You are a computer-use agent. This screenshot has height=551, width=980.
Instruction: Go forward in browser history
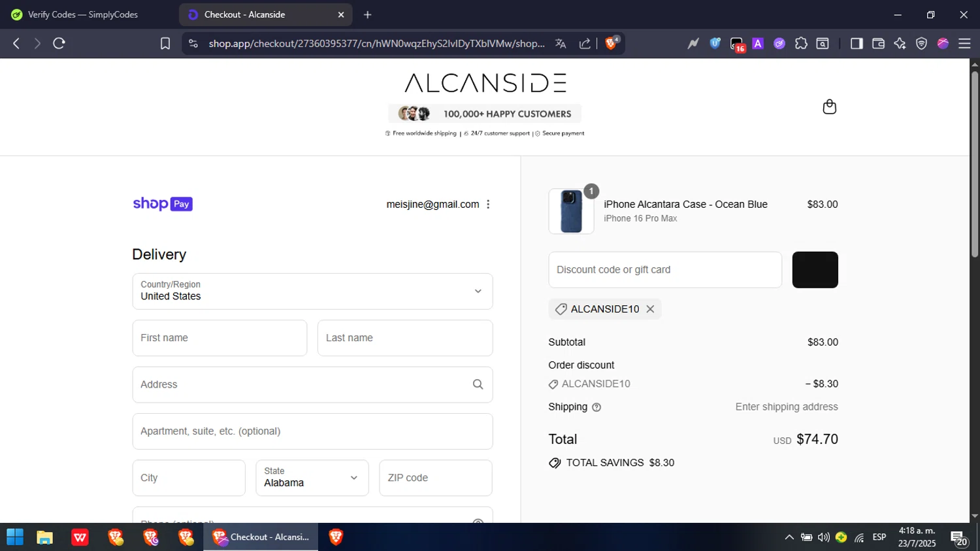point(37,43)
